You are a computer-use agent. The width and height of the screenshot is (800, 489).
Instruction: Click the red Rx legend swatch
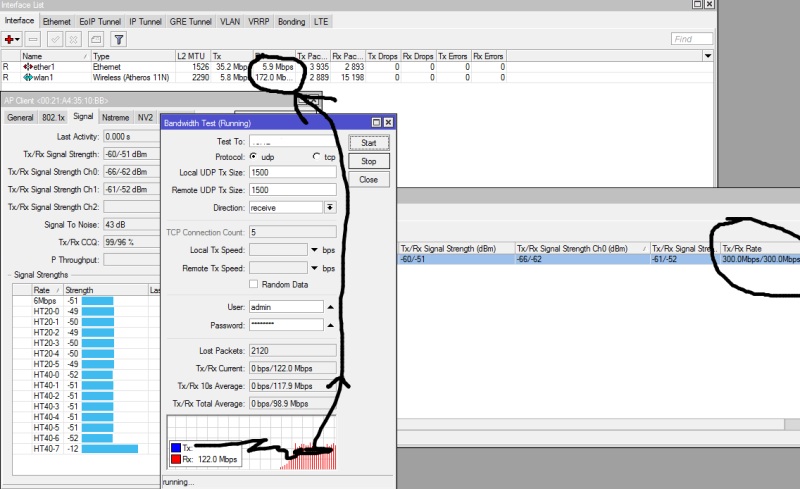176,459
